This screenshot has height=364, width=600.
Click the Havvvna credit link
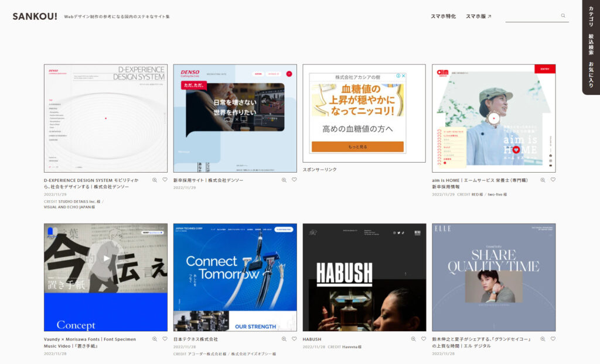click(352, 347)
